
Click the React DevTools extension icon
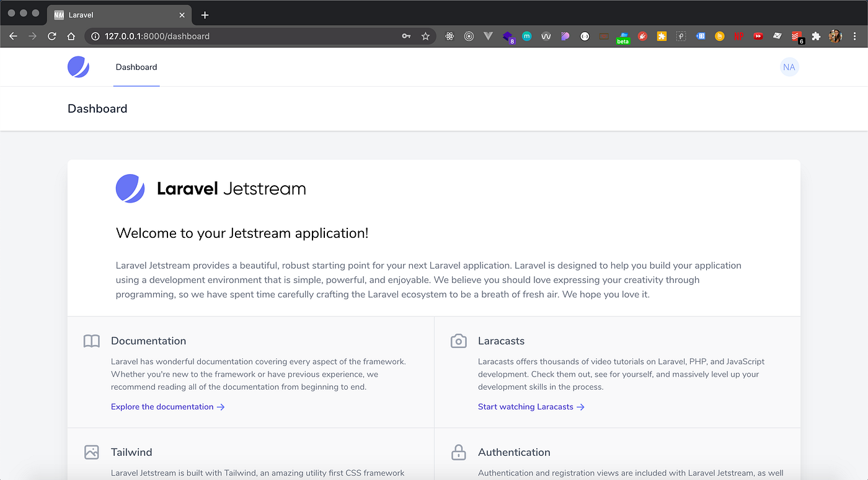pyautogui.click(x=449, y=37)
